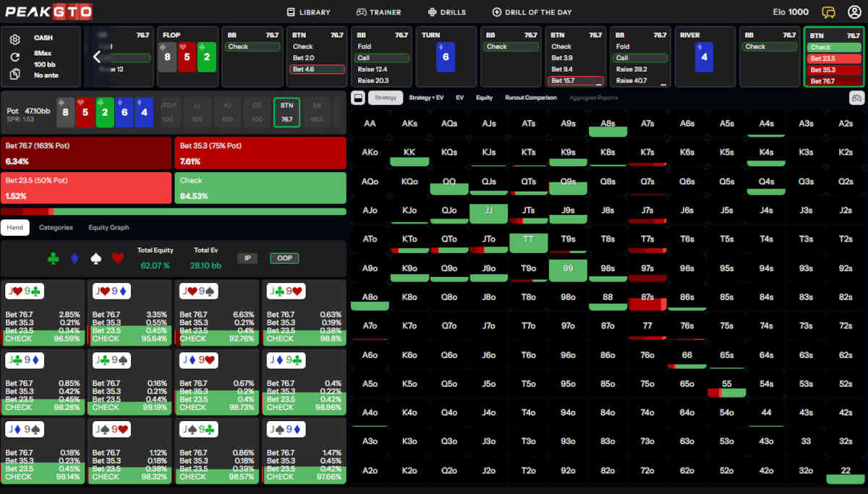Switch to the Categories tab
Image resolution: width=868 pixels, height=494 pixels.
(x=56, y=227)
